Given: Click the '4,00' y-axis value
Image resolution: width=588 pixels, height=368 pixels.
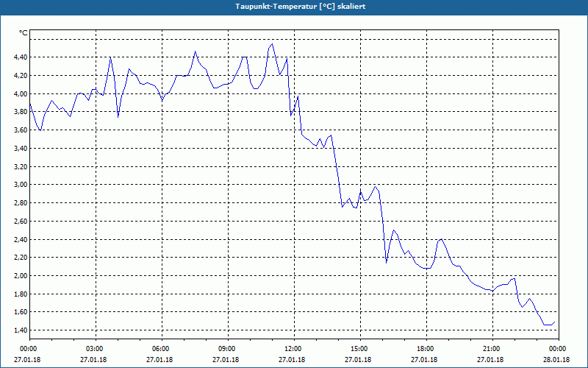Looking at the screenshot, I should [20, 93].
